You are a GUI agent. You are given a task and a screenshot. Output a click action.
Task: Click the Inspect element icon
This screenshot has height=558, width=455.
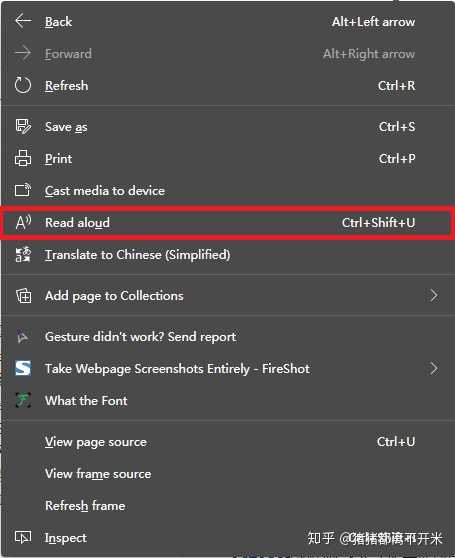[23, 537]
